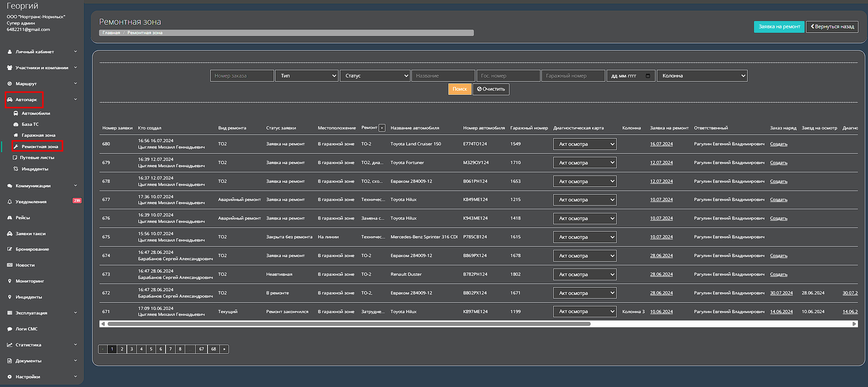The image size is (868, 387).
Task: Open the Колонна filter dropdown
Action: (x=702, y=76)
